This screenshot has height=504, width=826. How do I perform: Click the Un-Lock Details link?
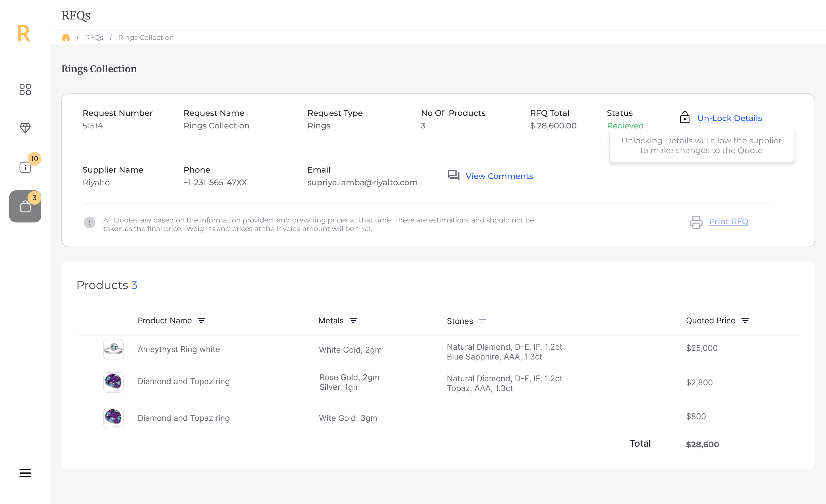coord(729,118)
